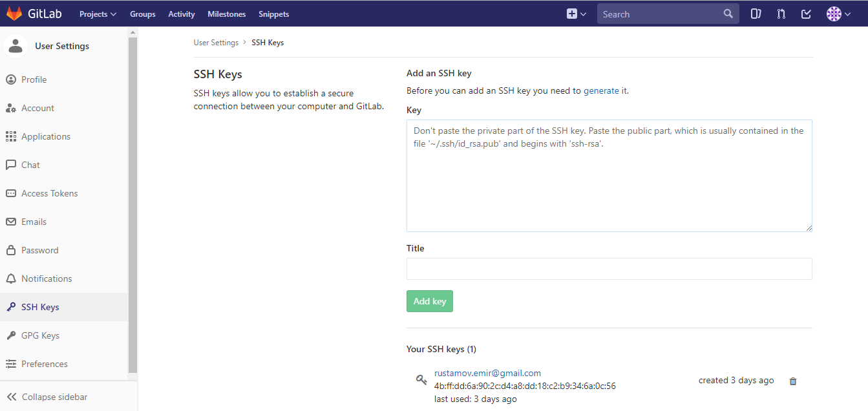Open the user avatar dropdown menu
The height and width of the screenshot is (411, 868).
[x=838, y=14]
